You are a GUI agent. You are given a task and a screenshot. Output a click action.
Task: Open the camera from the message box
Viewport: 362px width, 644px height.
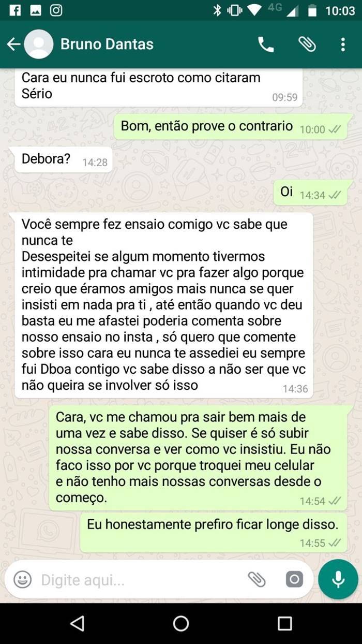tap(294, 579)
